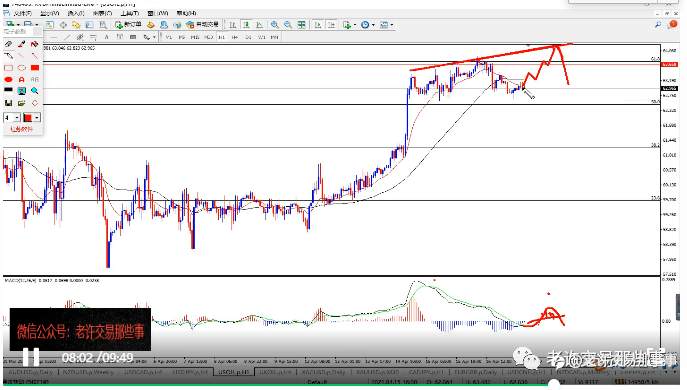Image resolution: width=687 pixels, height=390 pixels.
Task: Click the cyan magnifier icon in palette
Action: [x=35, y=91]
